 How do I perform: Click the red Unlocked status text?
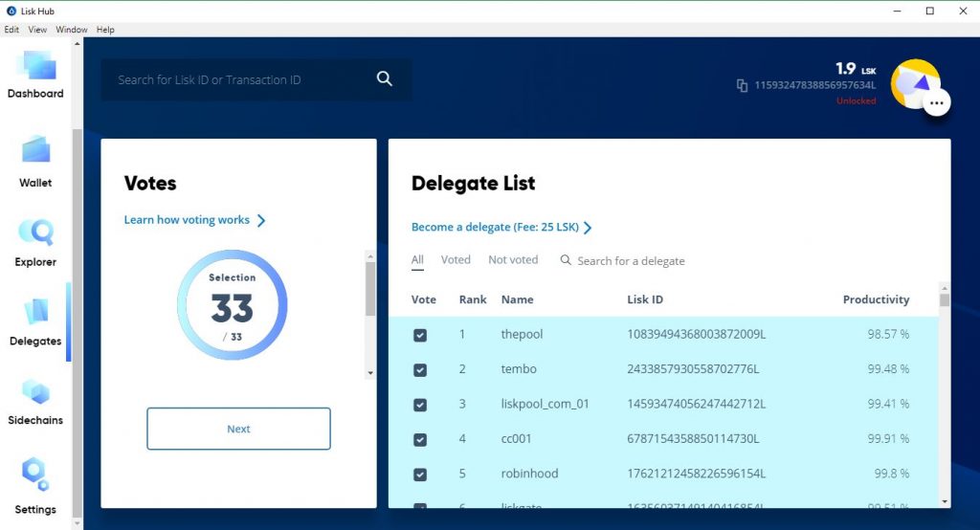pyautogui.click(x=857, y=100)
